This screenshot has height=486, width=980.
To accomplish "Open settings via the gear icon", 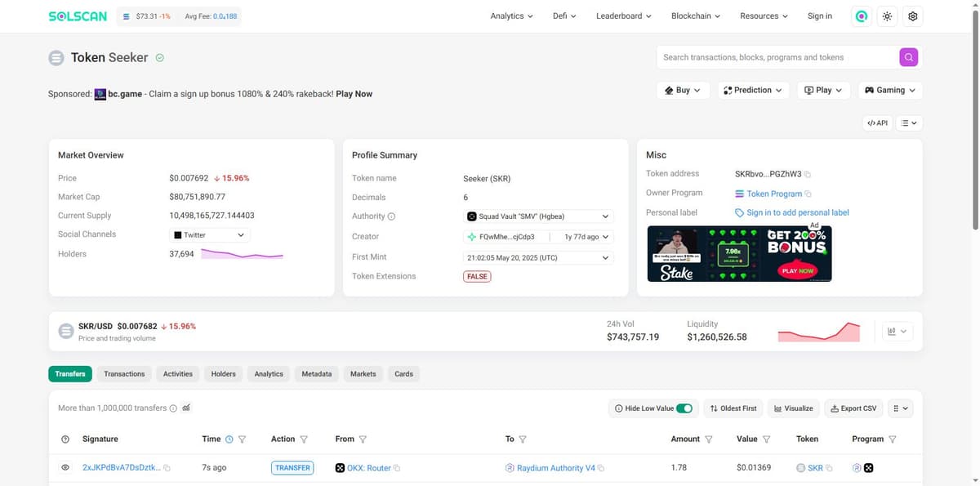I will (913, 16).
